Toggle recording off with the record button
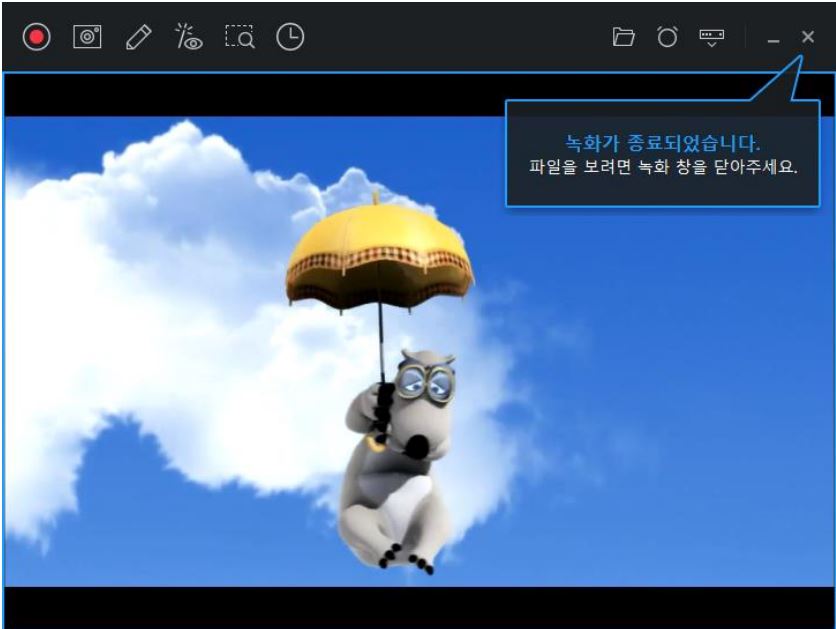Screen dimensions: 836x629 [39, 37]
